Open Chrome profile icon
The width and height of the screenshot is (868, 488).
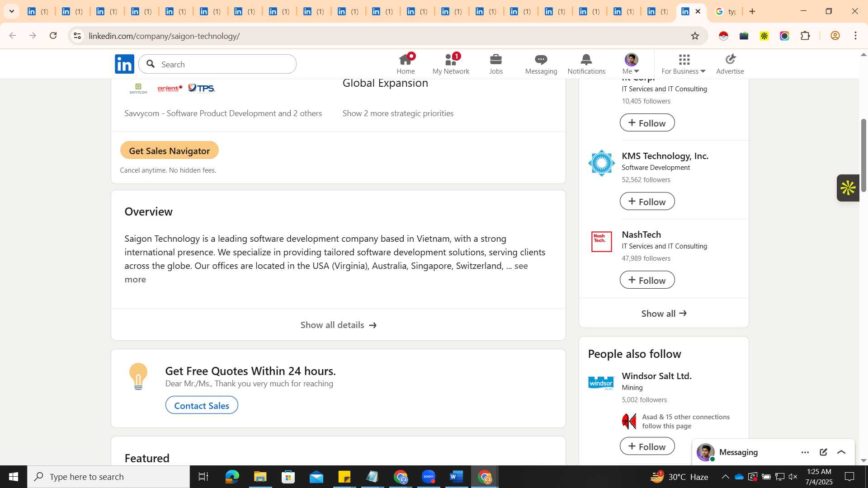point(835,36)
